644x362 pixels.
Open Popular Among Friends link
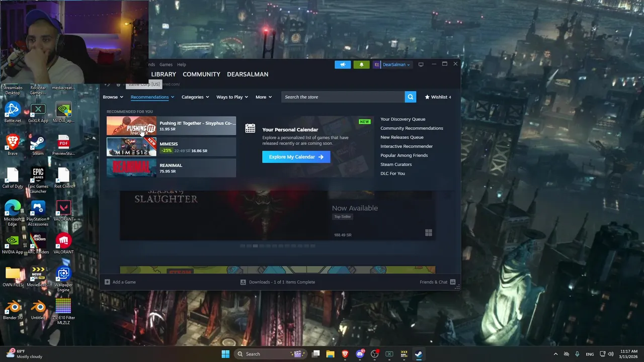(404, 155)
